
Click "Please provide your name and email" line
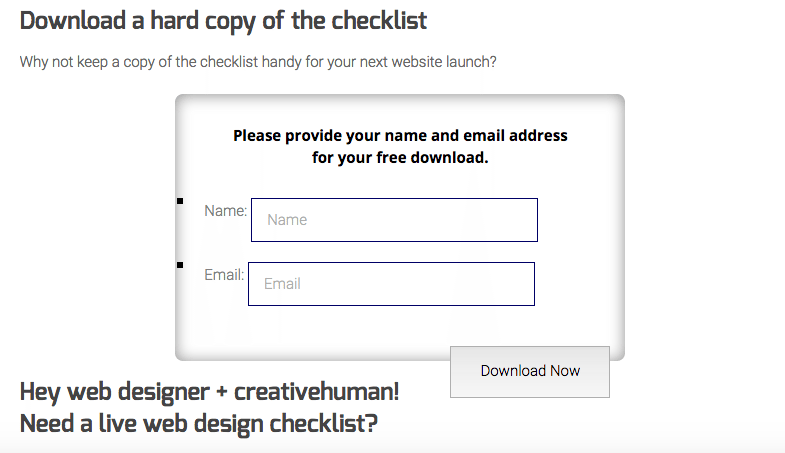coord(400,135)
